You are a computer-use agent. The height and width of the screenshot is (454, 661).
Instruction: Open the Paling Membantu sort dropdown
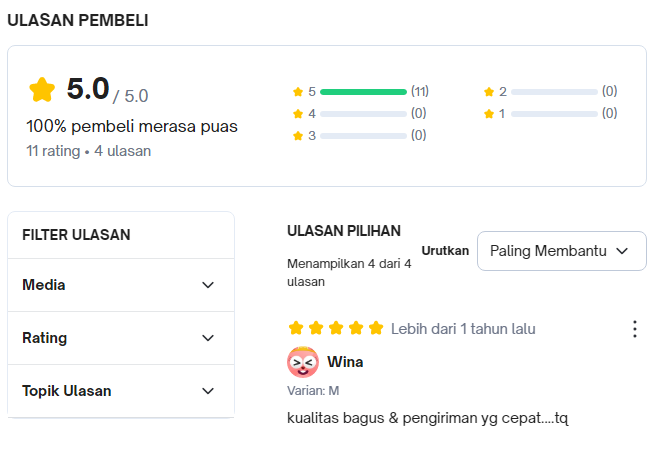[561, 251]
